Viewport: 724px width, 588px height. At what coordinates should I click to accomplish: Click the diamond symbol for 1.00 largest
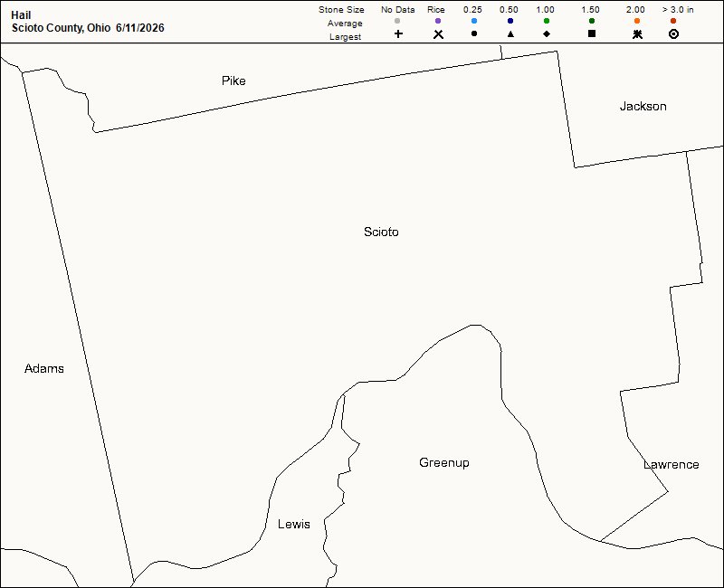[547, 33]
